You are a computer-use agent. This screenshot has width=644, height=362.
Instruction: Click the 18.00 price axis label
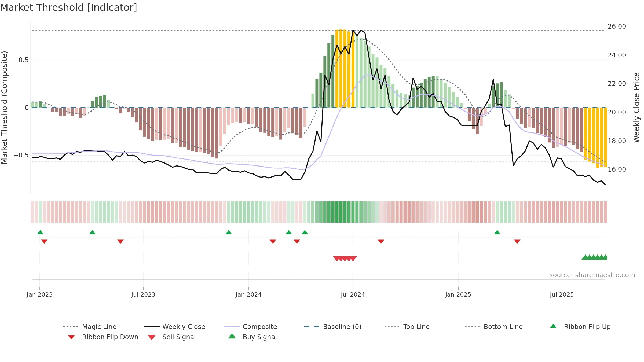point(617,141)
